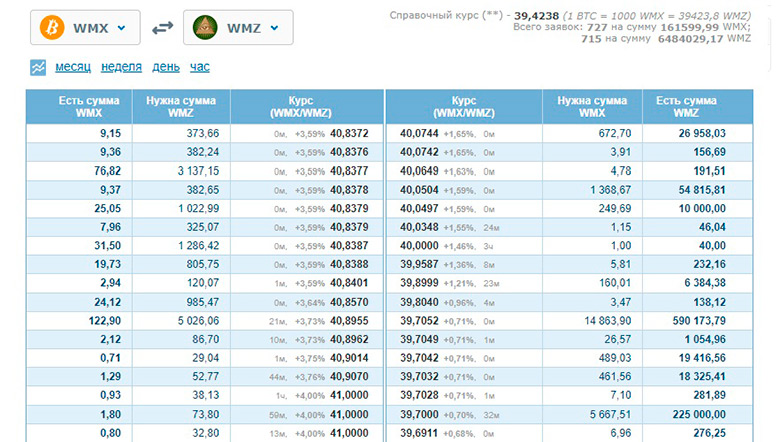The width and height of the screenshot is (780, 442).
Task: Swap currencies with the double-arrow icon
Action: click(163, 28)
